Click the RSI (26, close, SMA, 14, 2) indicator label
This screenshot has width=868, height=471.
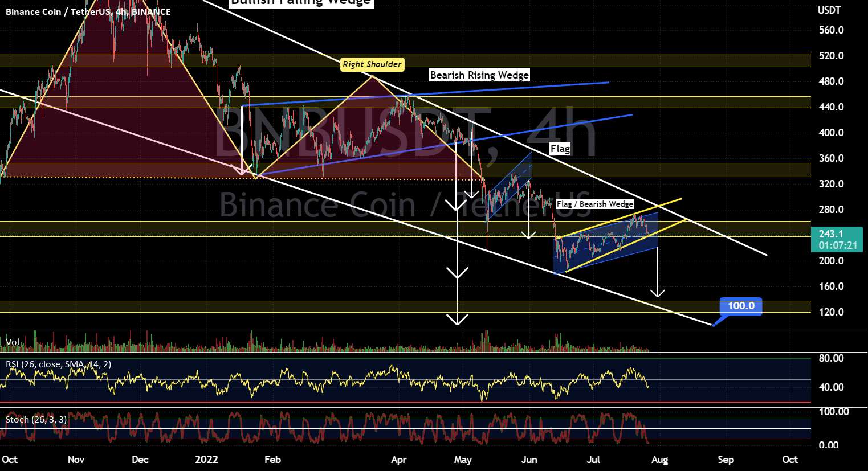(x=59, y=364)
